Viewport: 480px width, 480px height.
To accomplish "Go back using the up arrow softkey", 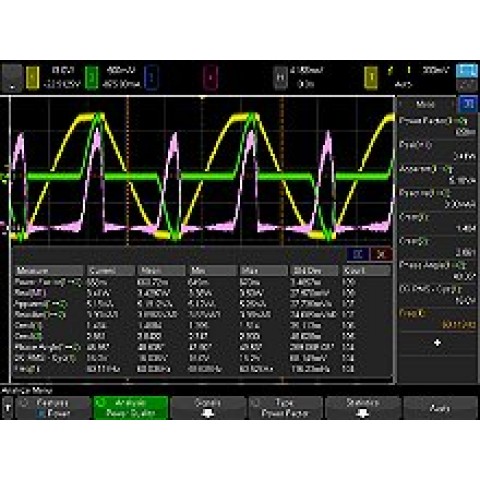I will [x=8, y=408].
